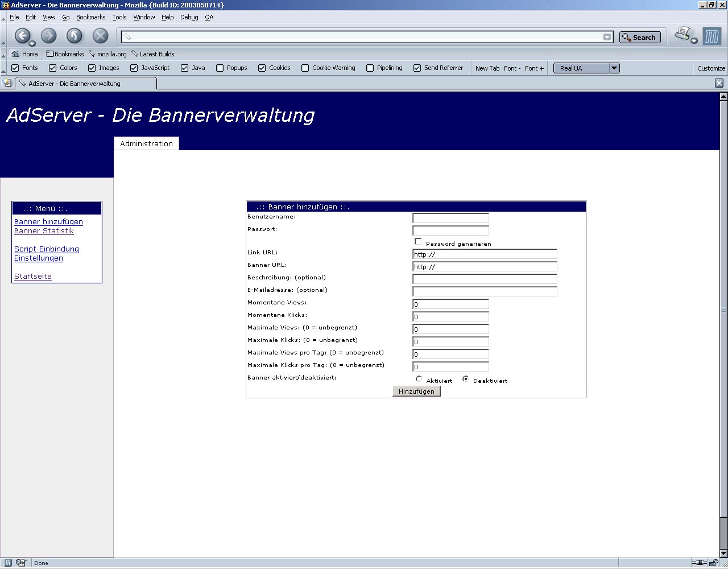Enable the Pipelining checkbox

pyautogui.click(x=370, y=68)
